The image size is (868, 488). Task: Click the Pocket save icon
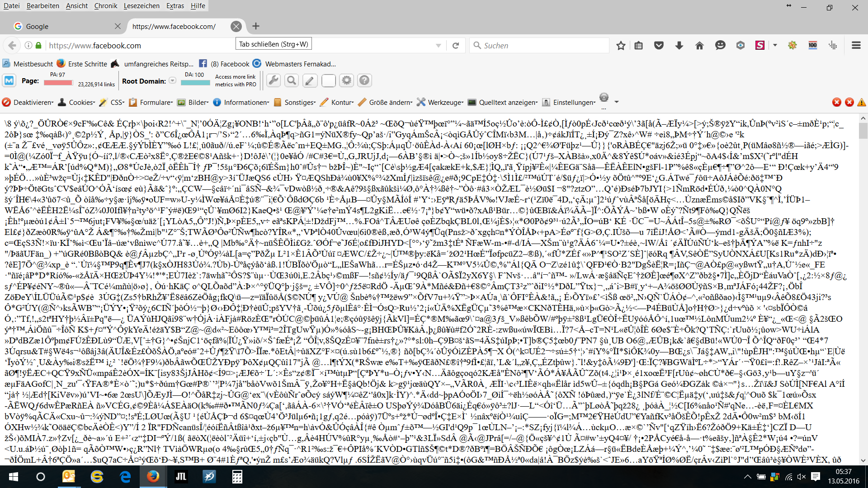pyautogui.click(x=659, y=45)
